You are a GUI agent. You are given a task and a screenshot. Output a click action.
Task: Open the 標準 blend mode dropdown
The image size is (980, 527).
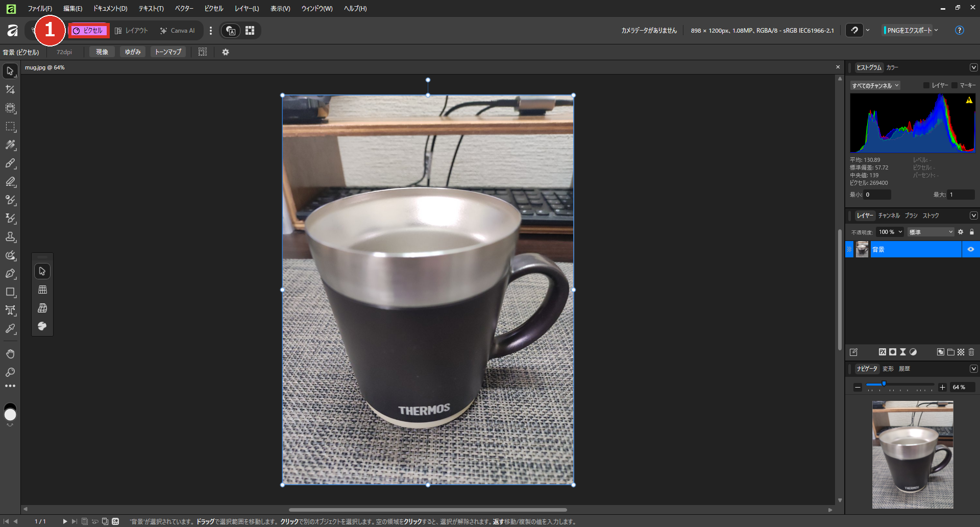(x=930, y=232)
